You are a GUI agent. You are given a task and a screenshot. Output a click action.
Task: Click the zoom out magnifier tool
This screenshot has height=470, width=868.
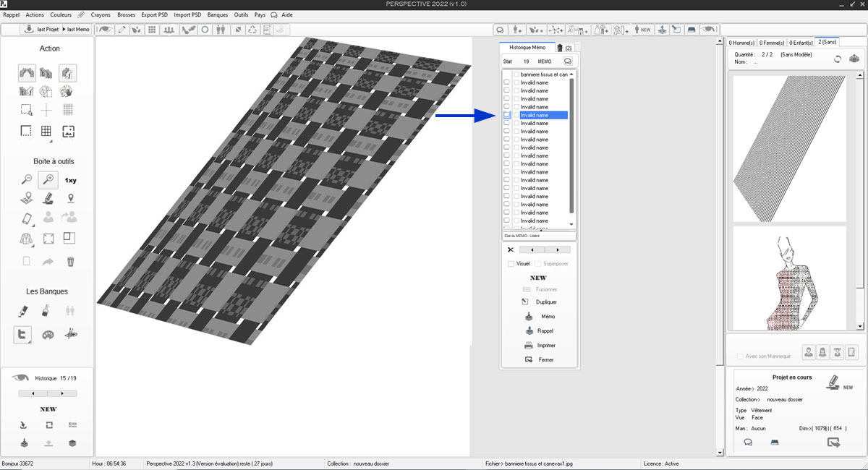(x=26, y=179)
